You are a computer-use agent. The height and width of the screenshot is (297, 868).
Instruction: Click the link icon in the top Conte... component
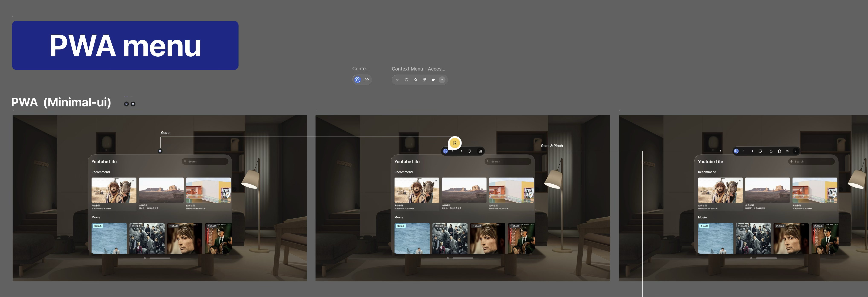[367, 80]
